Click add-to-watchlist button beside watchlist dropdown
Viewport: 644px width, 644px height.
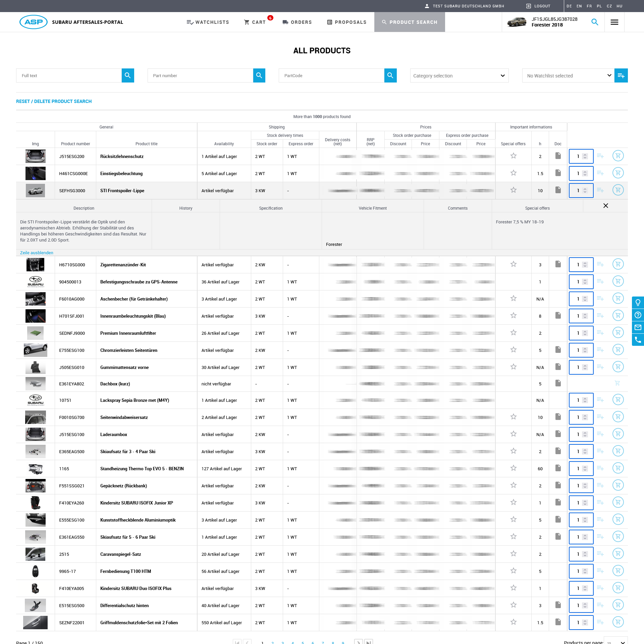coord(621,76)
